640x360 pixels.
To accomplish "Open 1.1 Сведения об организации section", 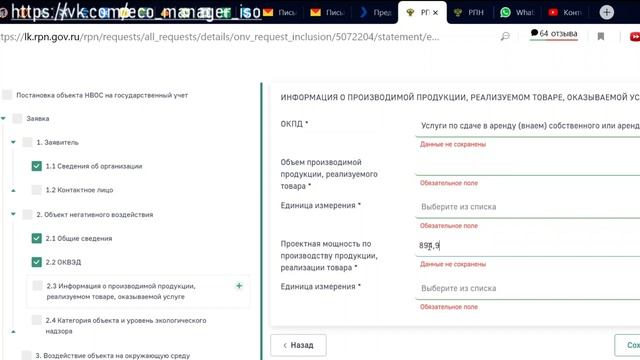I will (94, 166).
